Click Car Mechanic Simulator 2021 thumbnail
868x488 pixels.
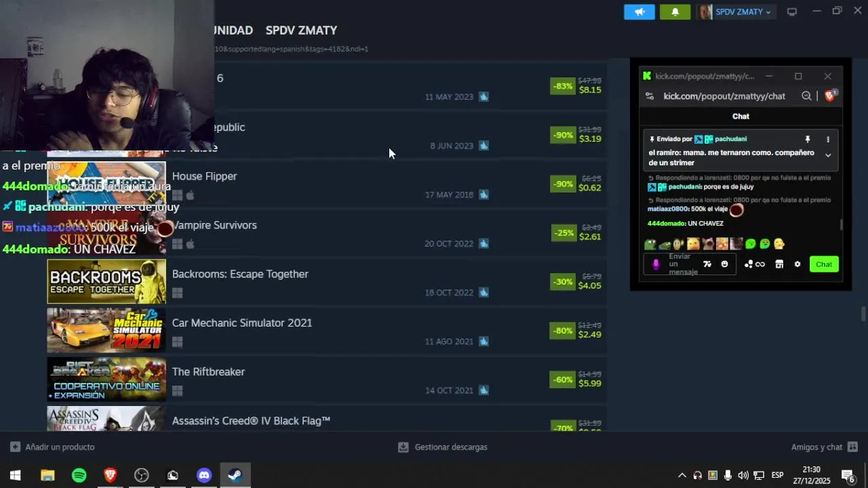coord(106,330)
